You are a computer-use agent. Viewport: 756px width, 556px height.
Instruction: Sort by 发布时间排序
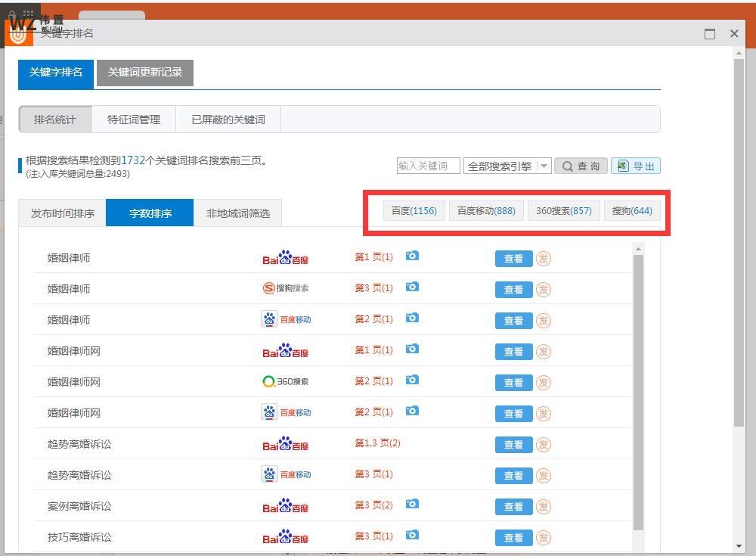63,213
